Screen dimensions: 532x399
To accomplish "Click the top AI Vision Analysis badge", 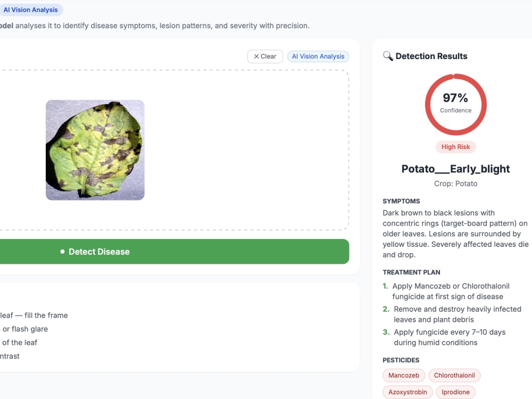I will [30, 10].
